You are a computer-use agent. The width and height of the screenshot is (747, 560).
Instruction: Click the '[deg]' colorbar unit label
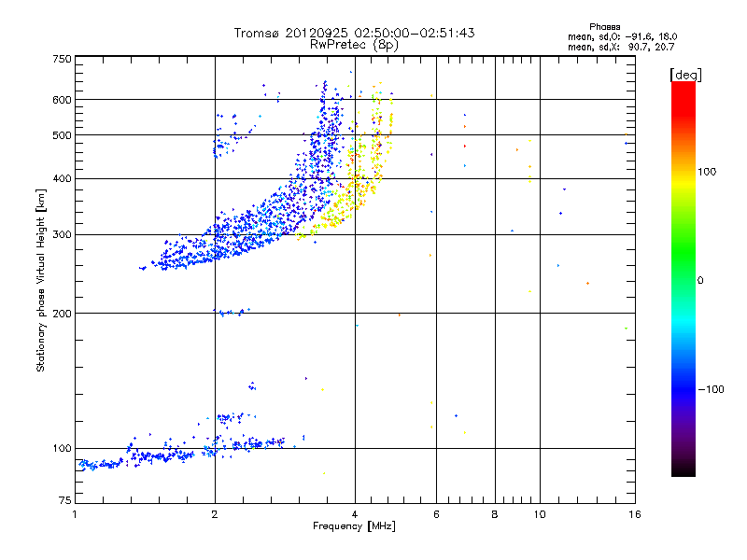tap(685, 75)
